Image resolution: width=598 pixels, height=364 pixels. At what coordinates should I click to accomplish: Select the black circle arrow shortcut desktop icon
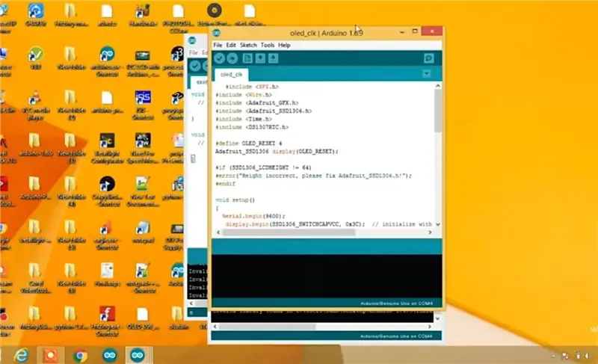[107, 191]
